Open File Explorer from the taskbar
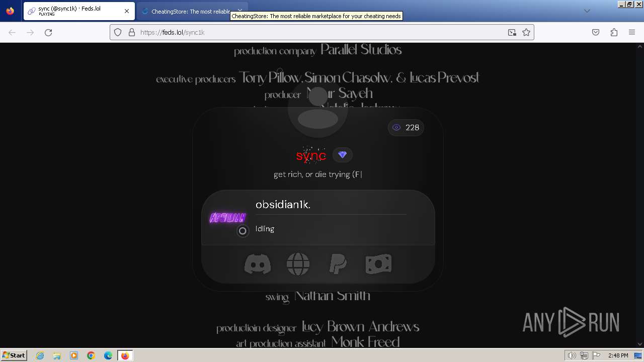This screenshot has width=644, height=362. (57, 355)
